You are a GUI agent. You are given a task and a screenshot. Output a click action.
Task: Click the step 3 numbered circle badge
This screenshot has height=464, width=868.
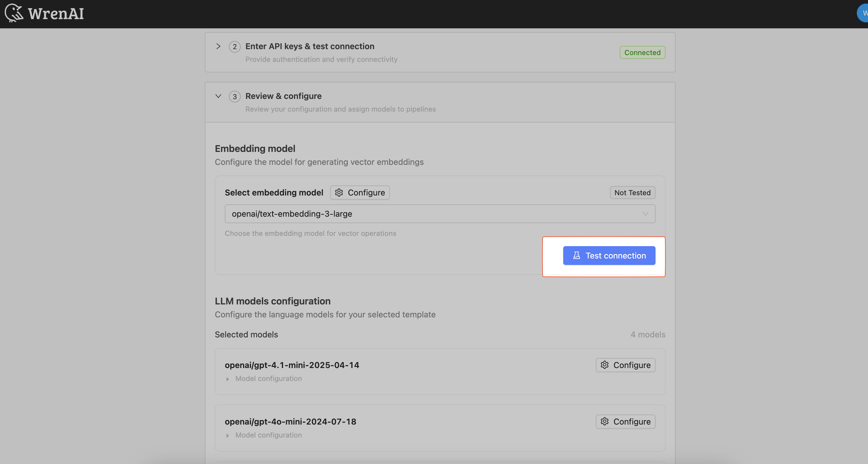coord(235,97)
